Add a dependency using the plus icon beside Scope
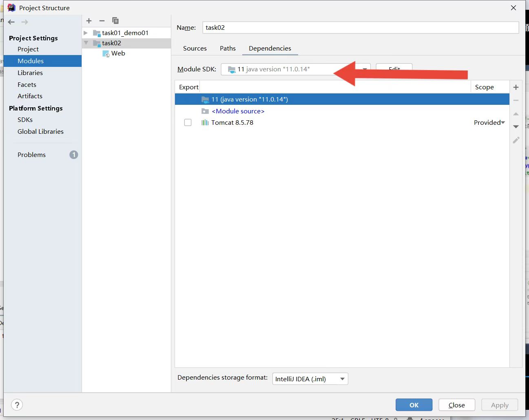The width and height of the screenshot is (529, 420). coord(516,87)
